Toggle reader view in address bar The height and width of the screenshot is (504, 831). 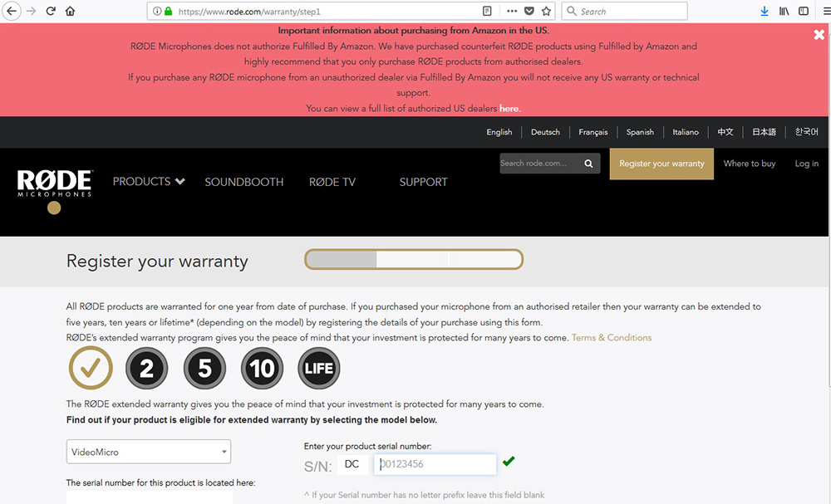pos(487,12)
